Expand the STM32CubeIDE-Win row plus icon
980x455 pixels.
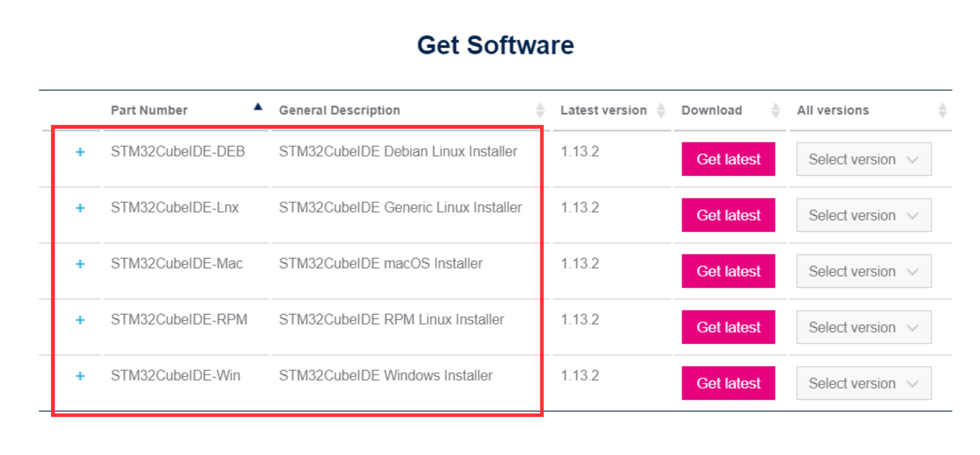click(x=80, y=376)
